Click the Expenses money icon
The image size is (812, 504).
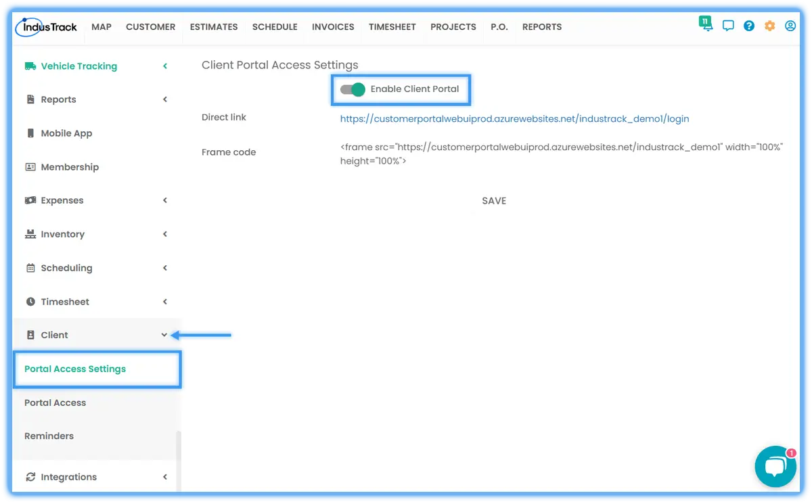coord(30,200)
